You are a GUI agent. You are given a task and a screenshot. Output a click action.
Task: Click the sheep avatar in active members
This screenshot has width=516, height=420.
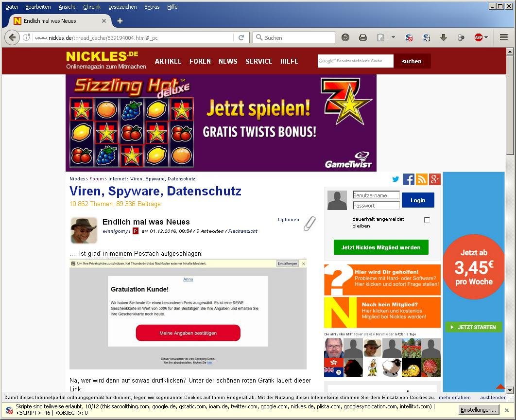point(392,367)
